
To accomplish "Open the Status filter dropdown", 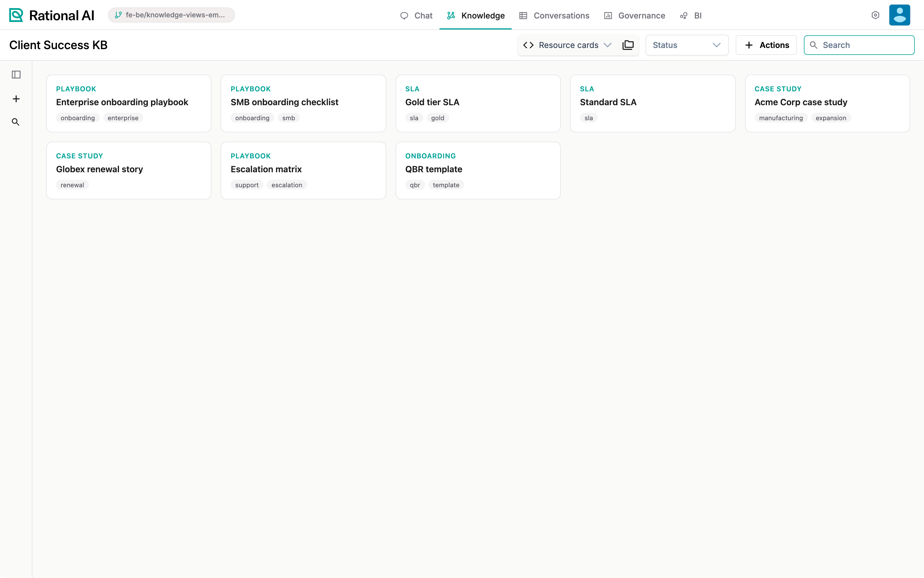I will (687, 45).
